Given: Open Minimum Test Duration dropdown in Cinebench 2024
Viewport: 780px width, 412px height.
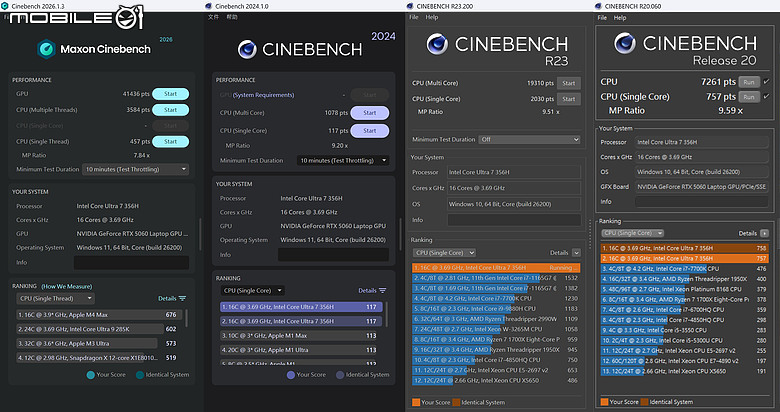Looking at the screenshot, I should tap(343, 160).
